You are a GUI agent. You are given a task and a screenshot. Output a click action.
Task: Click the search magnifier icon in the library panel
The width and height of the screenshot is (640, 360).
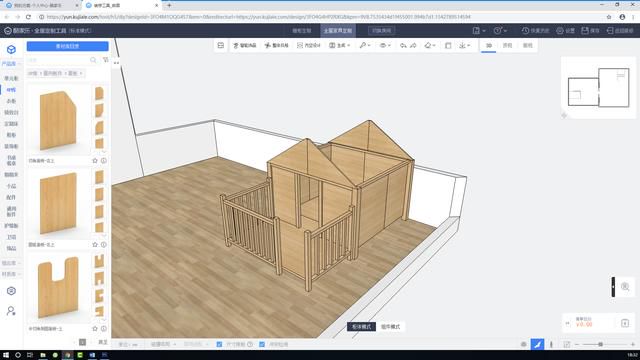pos(93,60)
